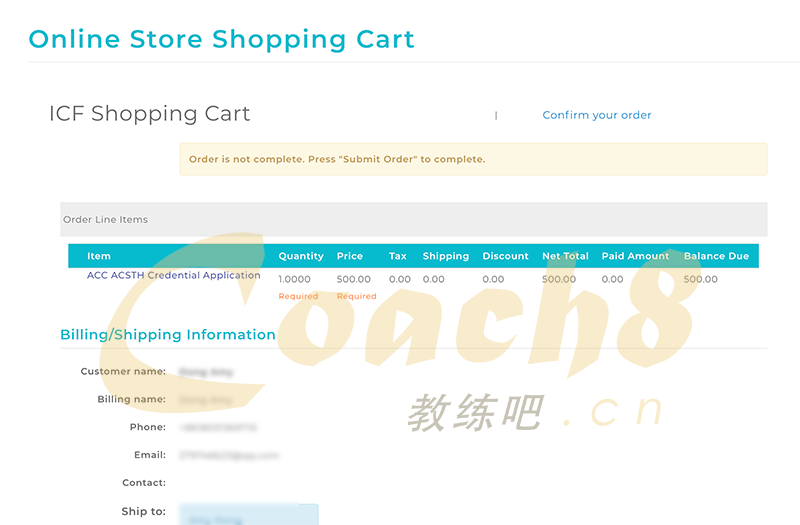The height and width of the screenshot is (525, 800).
Task: Open the ACC ACSTH Credential Application item
Action: [173, 275]
